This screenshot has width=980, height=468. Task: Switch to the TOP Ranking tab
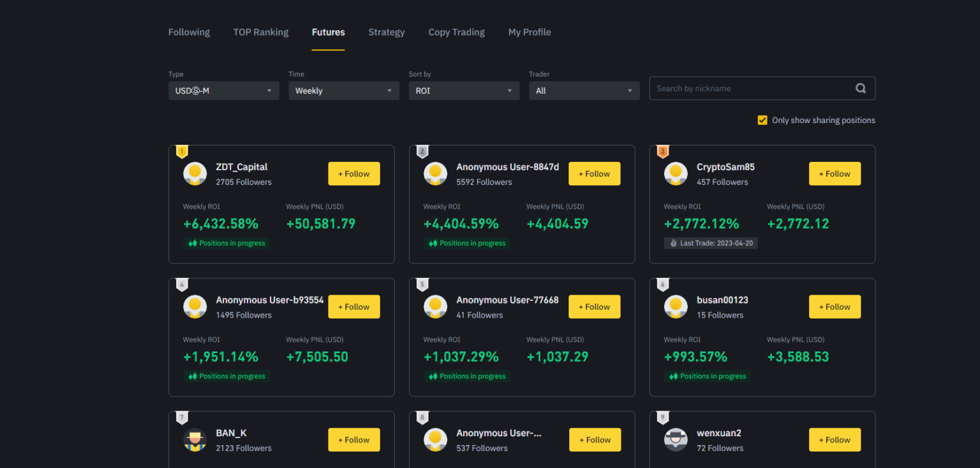pos(260,32)
